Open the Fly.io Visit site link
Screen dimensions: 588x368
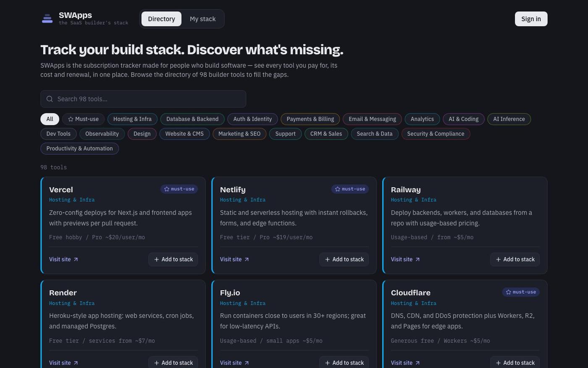coord(234,363)
